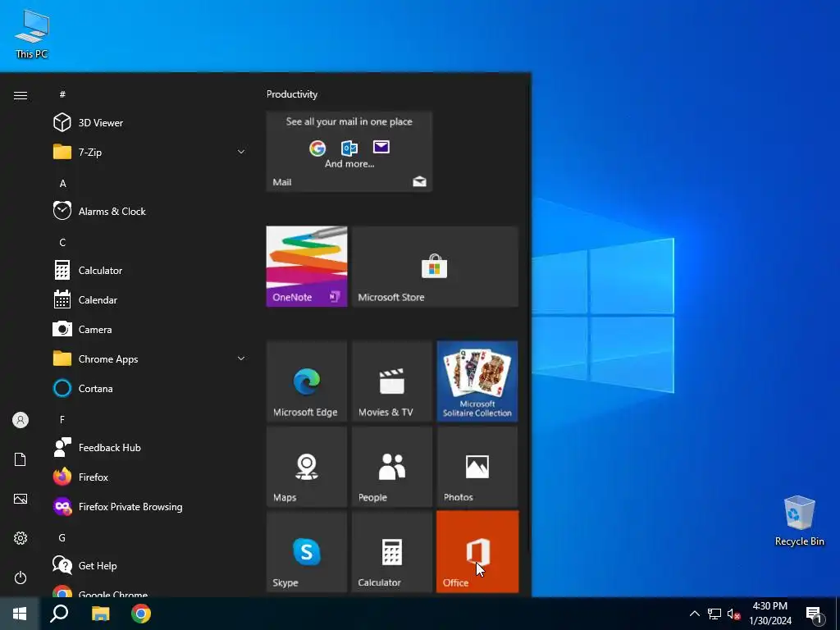Image resolution: width=840 pixels, height=630 pixels.
Task: Expand the 7-Zip folder chevron
Action: point(241,152)
